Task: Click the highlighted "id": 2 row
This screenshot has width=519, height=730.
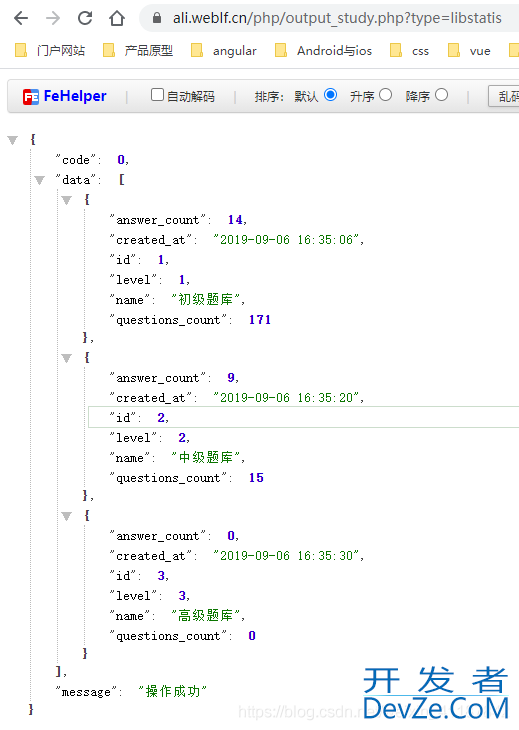Action: coord(303,417)
